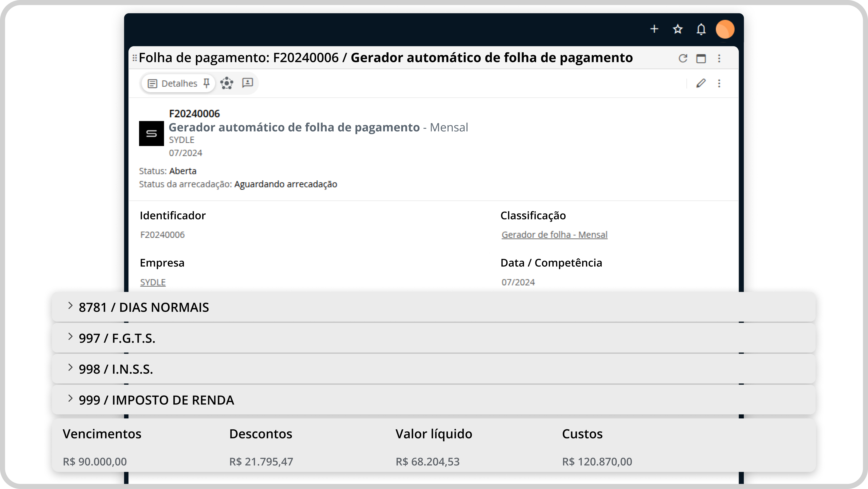Click the plus add icon
The image size is (868, 489).
click(x=654, y=29)
